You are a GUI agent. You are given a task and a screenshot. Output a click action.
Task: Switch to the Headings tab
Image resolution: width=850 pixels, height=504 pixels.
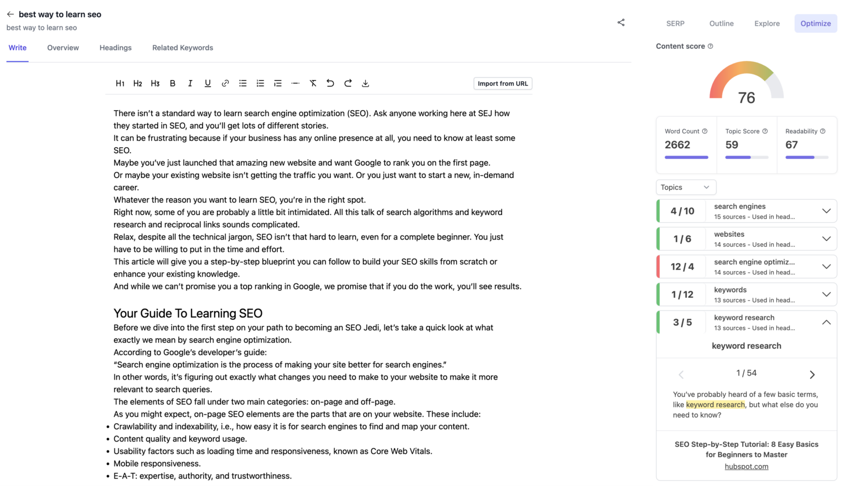(x=115, y=48)
